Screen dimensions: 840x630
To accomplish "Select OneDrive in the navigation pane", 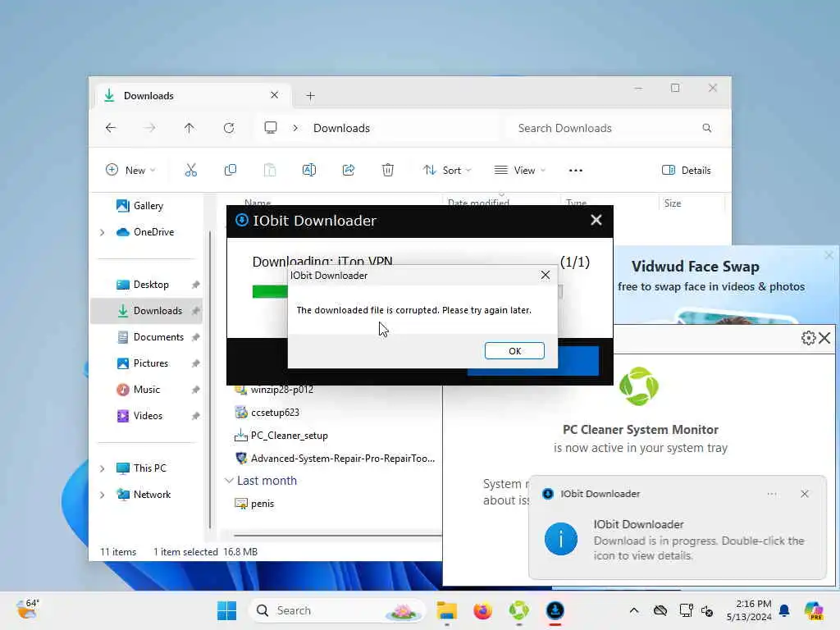I will (x=146, y=232).
